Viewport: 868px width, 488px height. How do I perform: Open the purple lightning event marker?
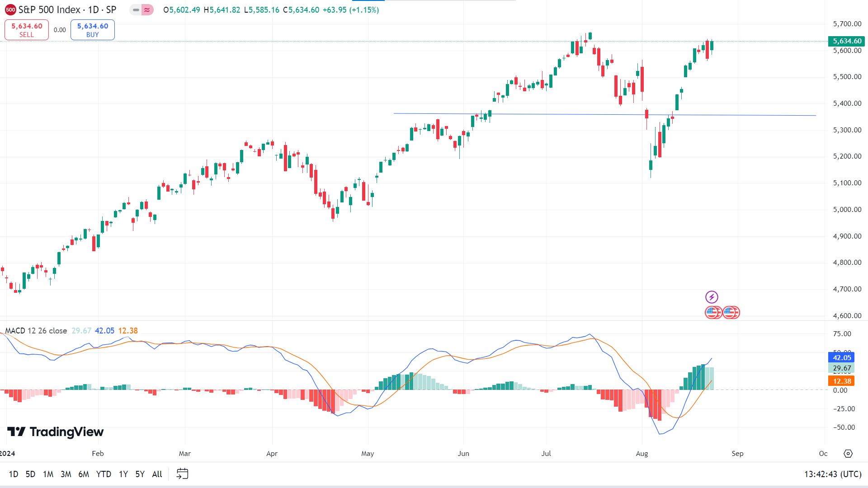click(712, 297)
